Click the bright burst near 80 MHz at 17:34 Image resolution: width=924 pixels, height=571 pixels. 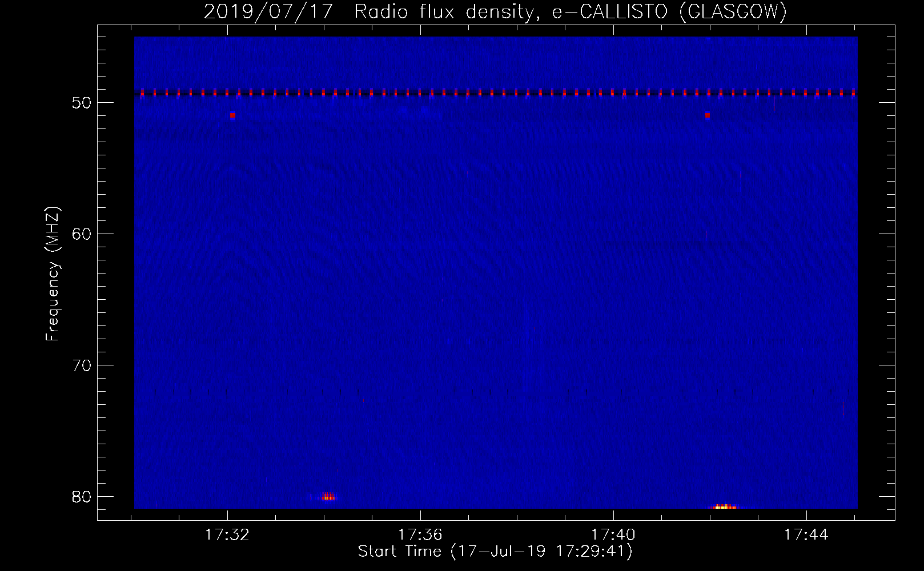[x=328, y=497]
